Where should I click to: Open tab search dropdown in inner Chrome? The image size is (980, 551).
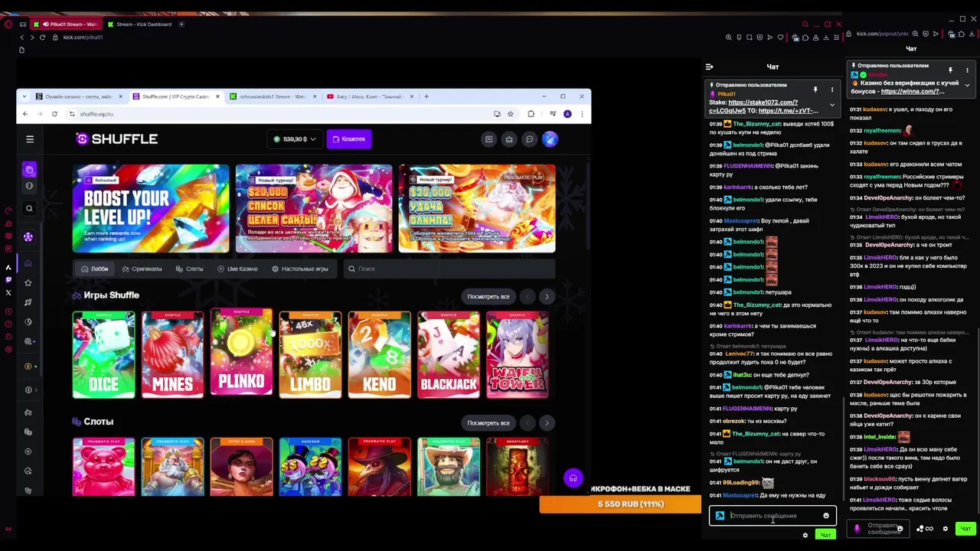point(25,96)
